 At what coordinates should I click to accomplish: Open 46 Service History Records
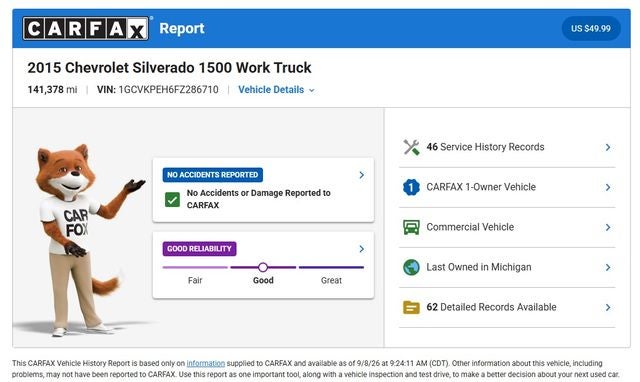coord(507,147)
